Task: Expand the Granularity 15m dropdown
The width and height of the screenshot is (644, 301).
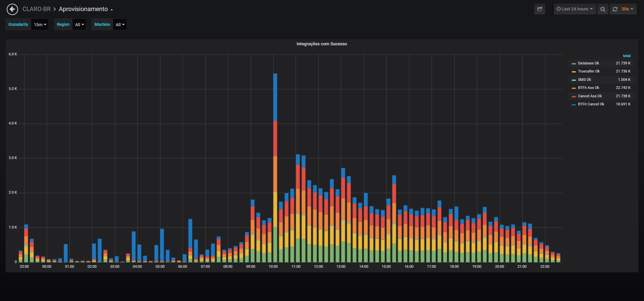Action: 40,24
